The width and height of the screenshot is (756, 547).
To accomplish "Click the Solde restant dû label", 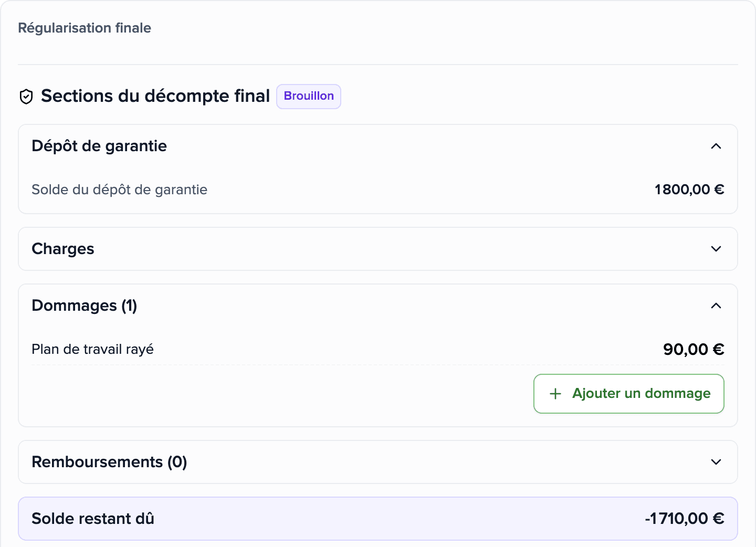I will (93, 519).
